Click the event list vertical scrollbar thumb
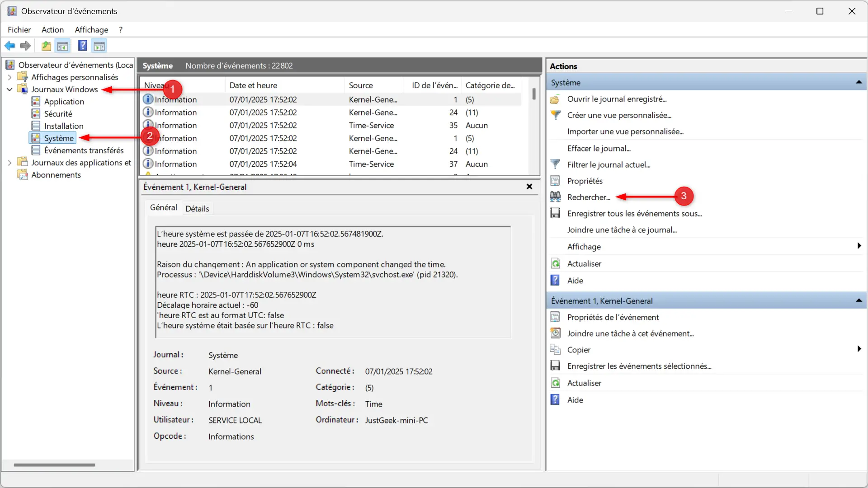 coord(534,94)
